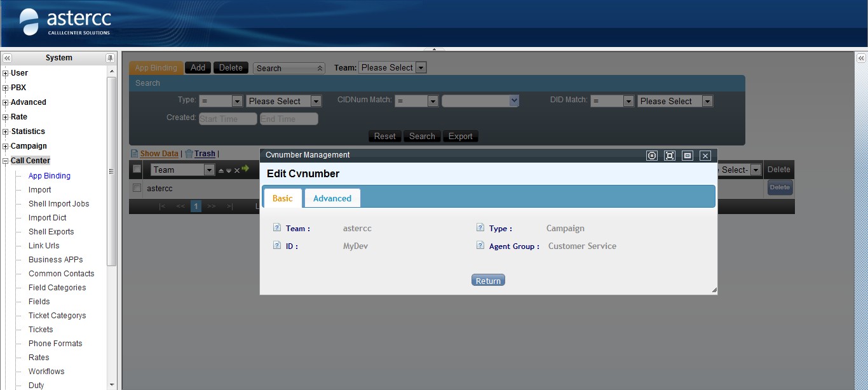Expand the PBX tree node
This screenshot has height=390, width=868.
coord(6,88)
